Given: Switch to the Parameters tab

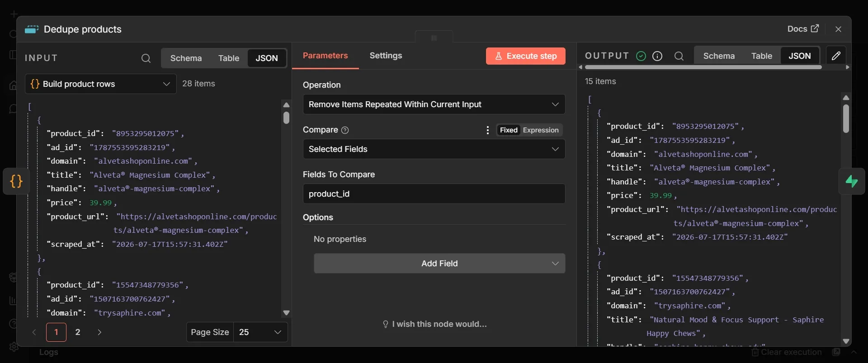Looking at the screenshot, I should click(325, 56).
